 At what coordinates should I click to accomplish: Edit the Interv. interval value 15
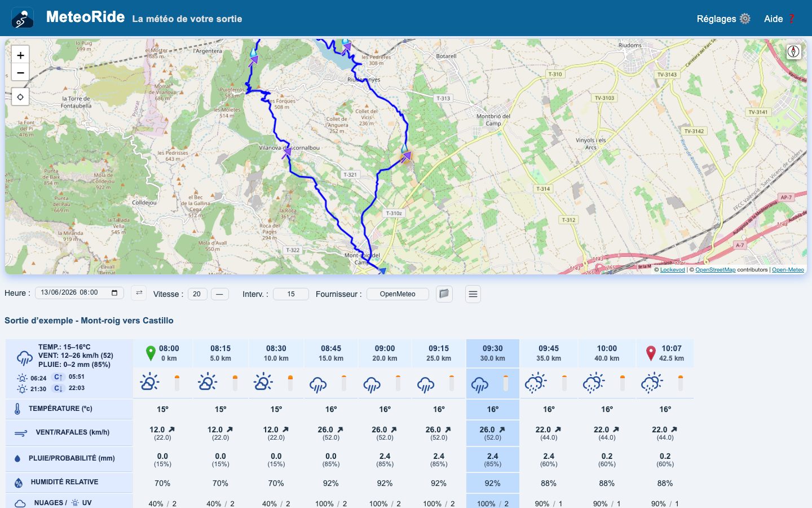click(291, 294)
